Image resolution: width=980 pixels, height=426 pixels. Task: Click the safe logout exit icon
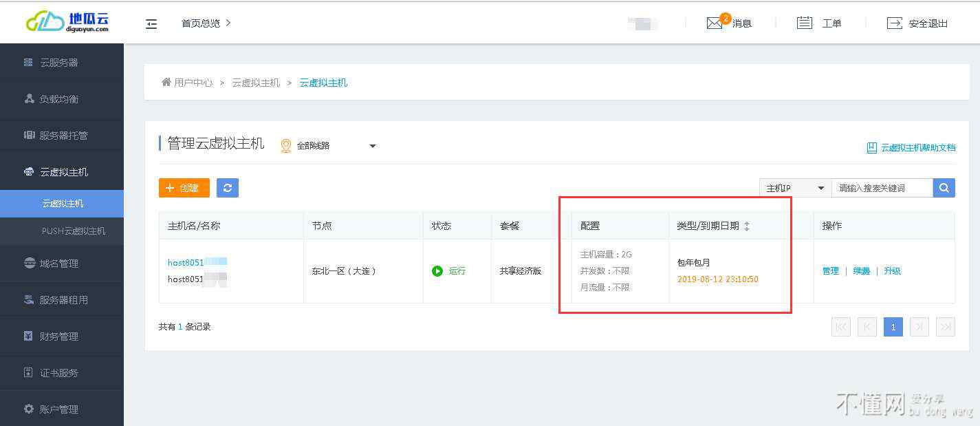[894, 23]
